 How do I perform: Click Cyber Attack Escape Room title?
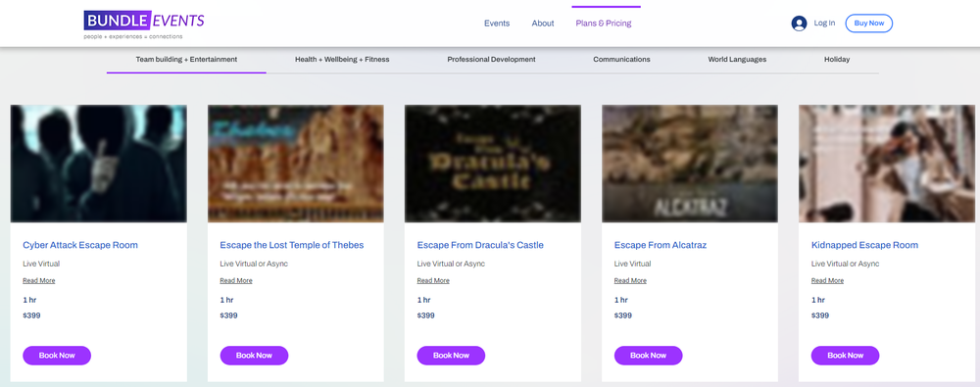tap(80, 245)
